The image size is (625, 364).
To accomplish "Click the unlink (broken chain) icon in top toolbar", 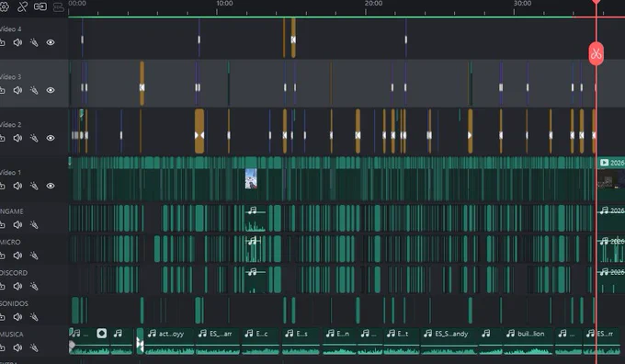I will 22,6.
